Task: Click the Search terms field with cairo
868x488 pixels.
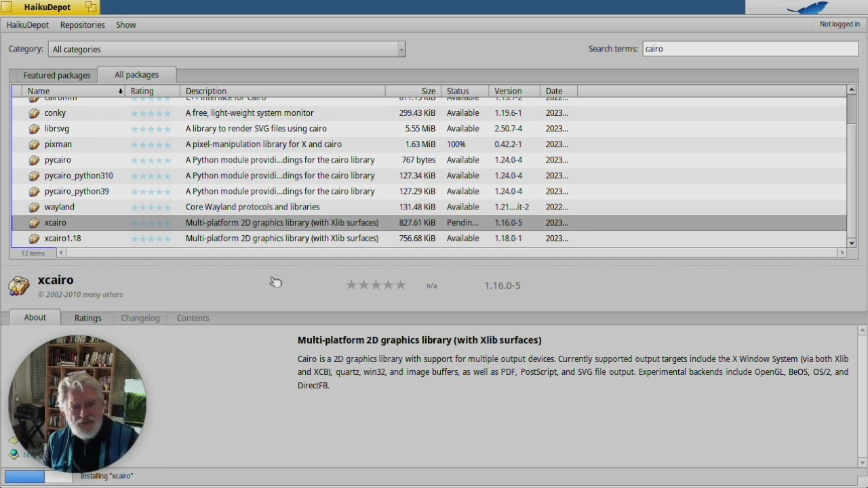Action: [x=750, y=49]
